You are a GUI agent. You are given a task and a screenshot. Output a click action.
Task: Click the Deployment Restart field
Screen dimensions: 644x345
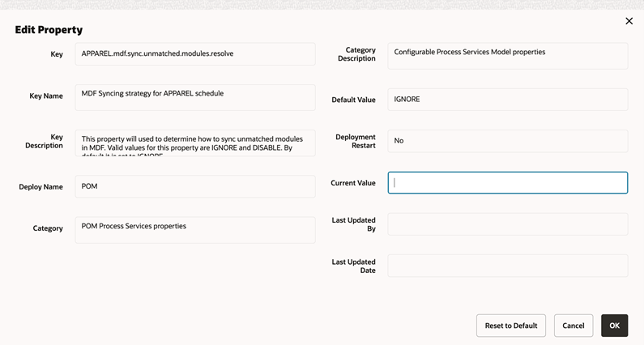[507, 141]
